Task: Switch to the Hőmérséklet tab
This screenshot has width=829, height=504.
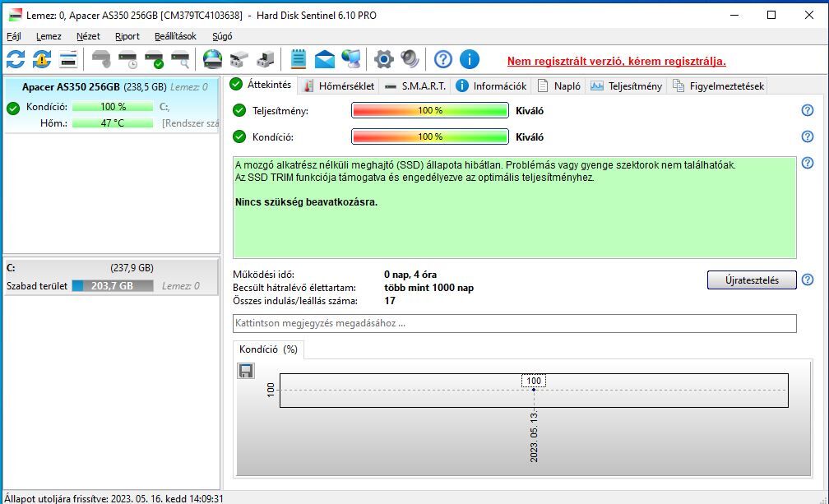Action: [340, 86]
